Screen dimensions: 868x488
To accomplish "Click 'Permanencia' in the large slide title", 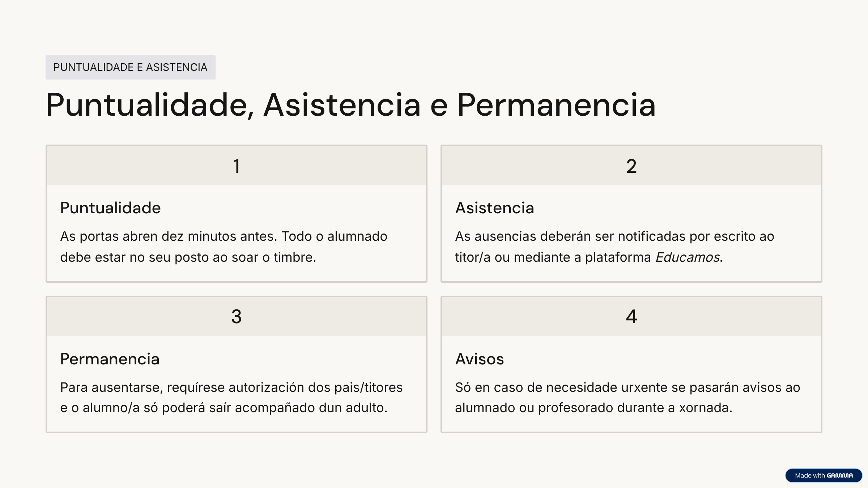I will [556, 105].
